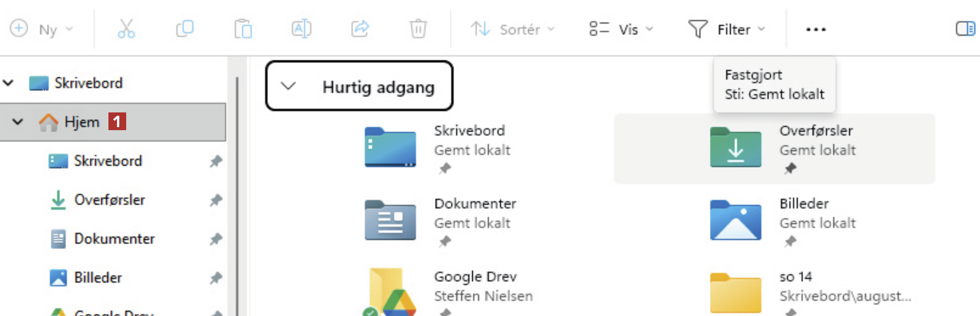Unpin Dokumenter in the sidebar
The image size is (980, 316).
[x=216, y=239]
